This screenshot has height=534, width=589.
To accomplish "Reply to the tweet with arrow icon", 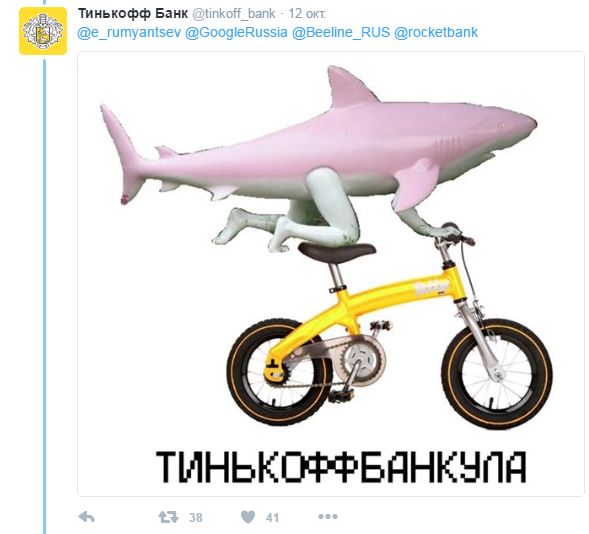I will point(86,517).
